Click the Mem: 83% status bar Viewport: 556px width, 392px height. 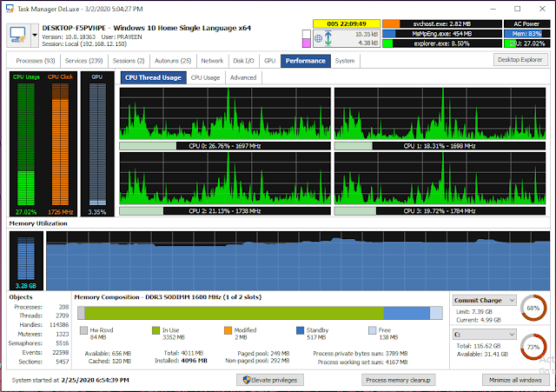pos(526,34)
